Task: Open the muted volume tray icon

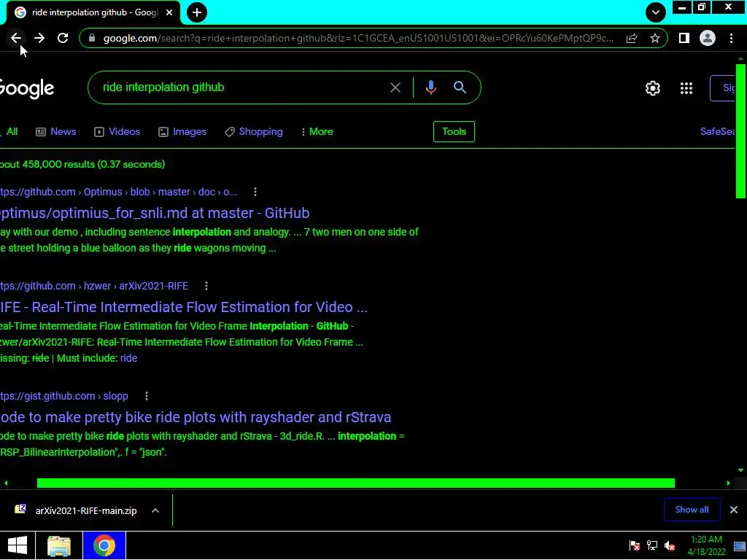Action: (670, 545)
